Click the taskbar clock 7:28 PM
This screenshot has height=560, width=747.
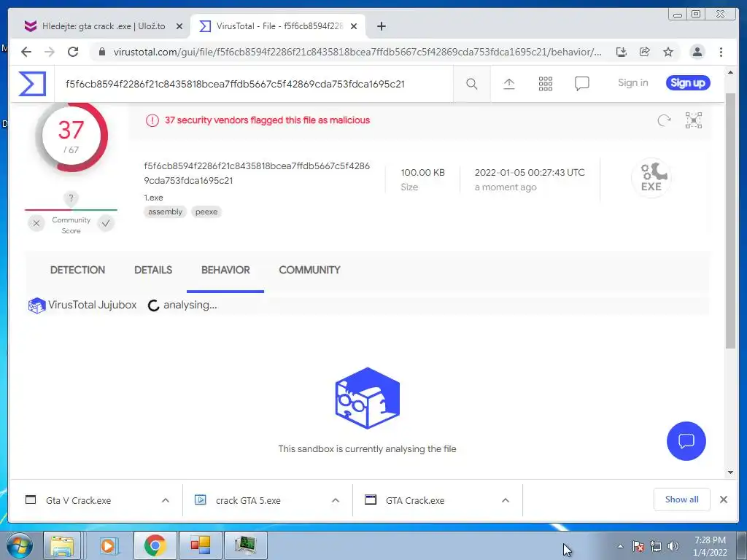pyautogui.click(x=710, y=540)
